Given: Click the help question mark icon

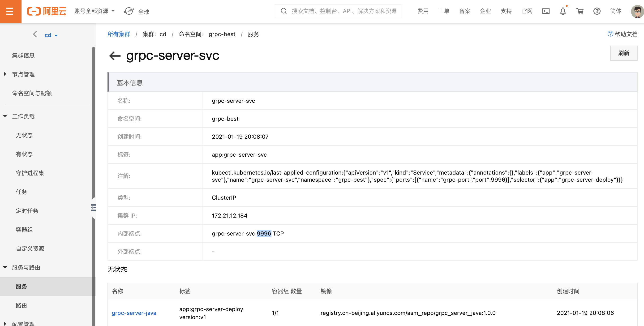Looking at the screenshot, I should point(597,11).
